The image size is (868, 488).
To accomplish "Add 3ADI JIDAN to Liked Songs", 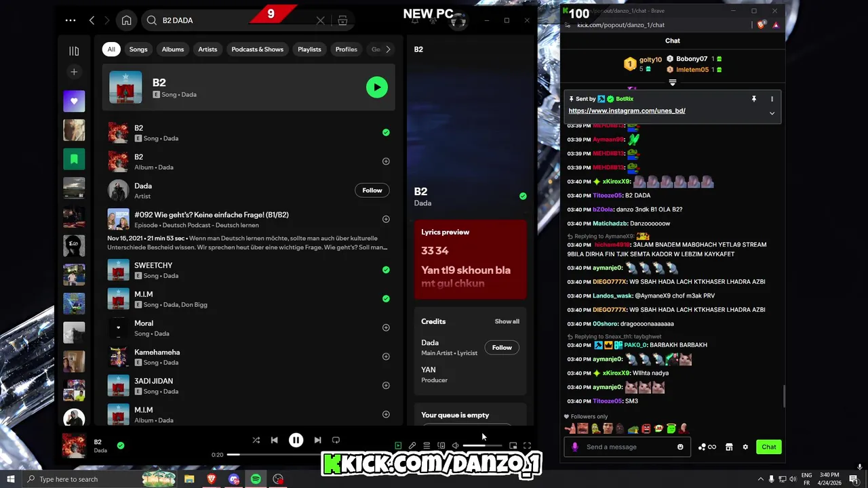I will [386, 386].
